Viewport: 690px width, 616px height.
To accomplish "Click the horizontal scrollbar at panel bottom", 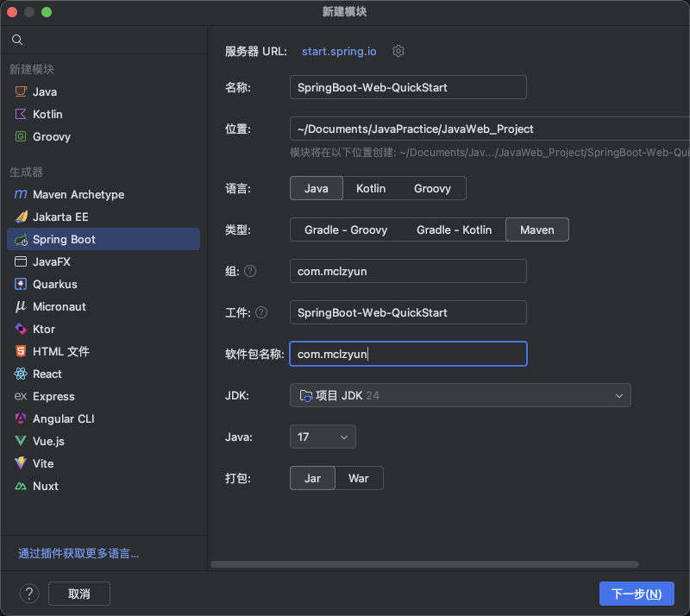I will coord(424,564).
